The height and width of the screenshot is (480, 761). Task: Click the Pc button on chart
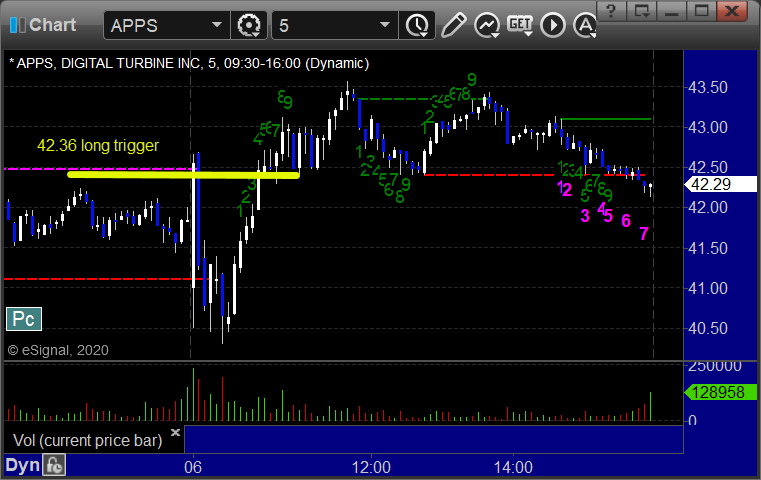24,319
